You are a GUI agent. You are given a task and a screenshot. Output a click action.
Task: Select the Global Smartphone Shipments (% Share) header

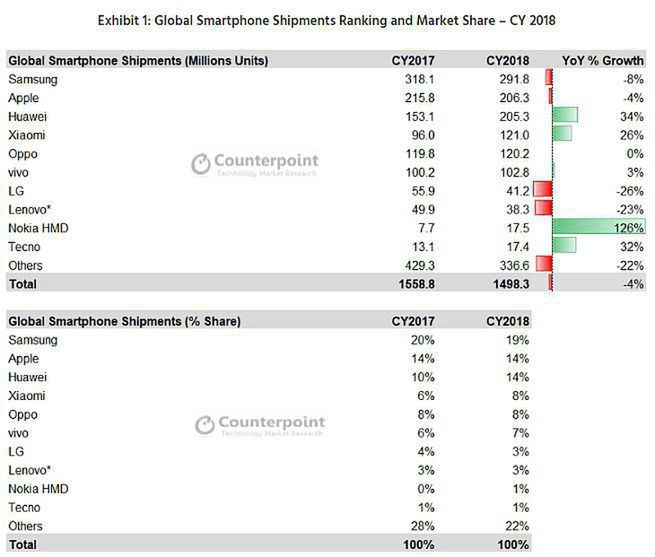click(124, 321)
